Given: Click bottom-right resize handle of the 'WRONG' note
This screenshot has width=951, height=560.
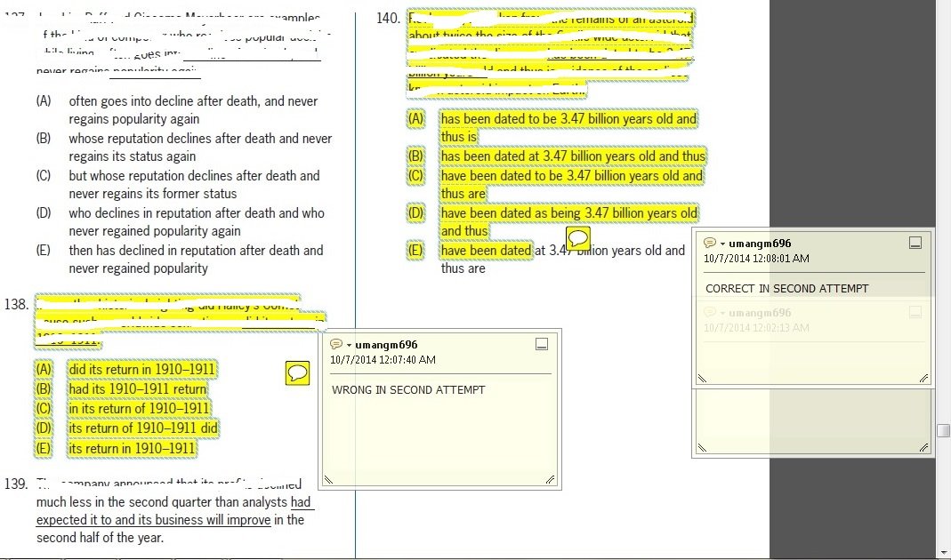Looking at the screenshot, I should (550, 480).
